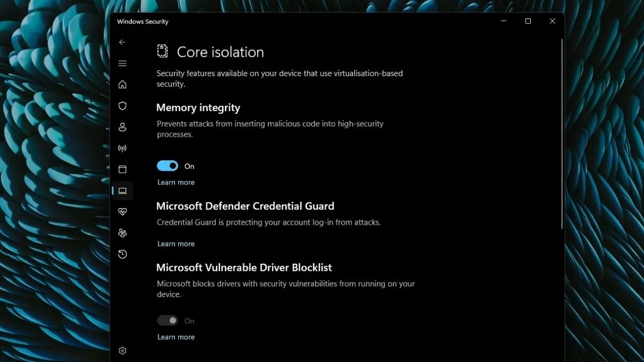Click the back arrow to previous page
This screenshot has width=644, height=362.
click(122, 42)
